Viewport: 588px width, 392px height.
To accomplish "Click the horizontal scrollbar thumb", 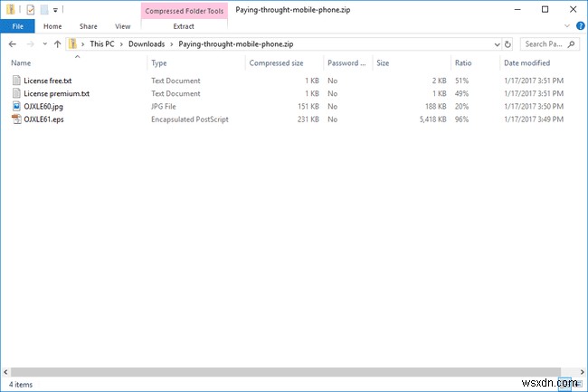I will (x=286, y=372).
